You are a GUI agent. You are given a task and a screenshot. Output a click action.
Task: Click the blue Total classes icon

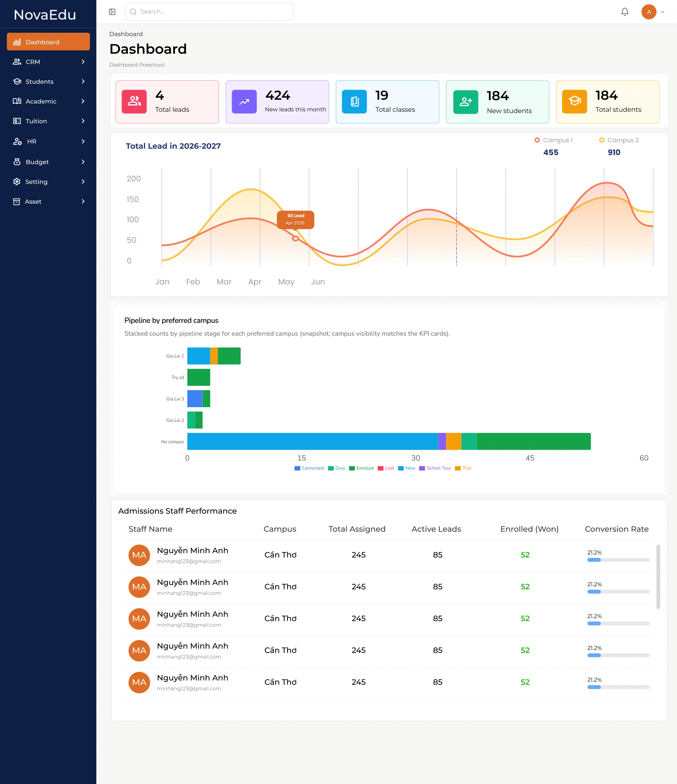click(x=354, y=101)
